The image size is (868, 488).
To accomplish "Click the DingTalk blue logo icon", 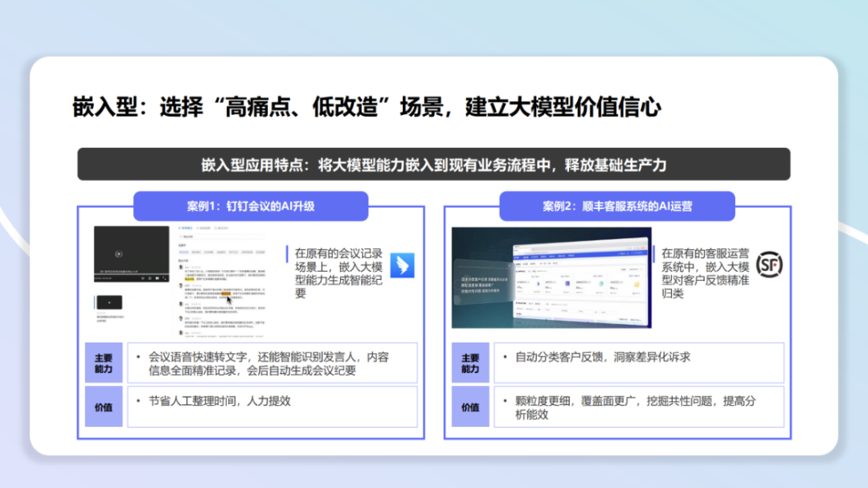I will [403, 265].
